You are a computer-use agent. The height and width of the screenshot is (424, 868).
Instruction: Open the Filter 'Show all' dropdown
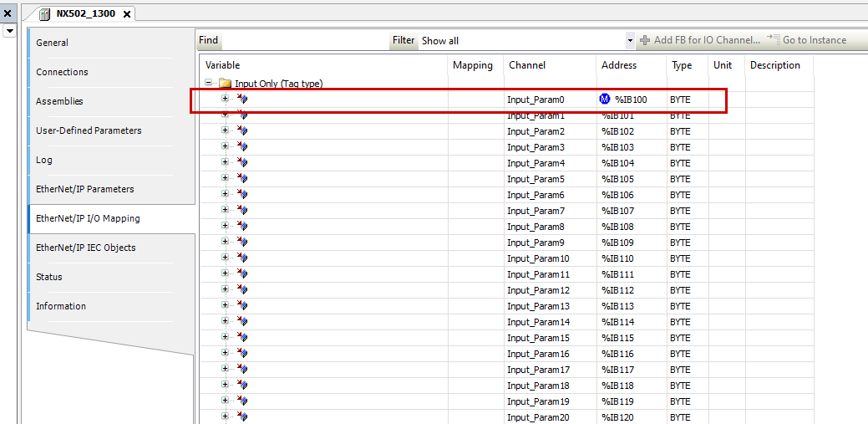point(630,40)
